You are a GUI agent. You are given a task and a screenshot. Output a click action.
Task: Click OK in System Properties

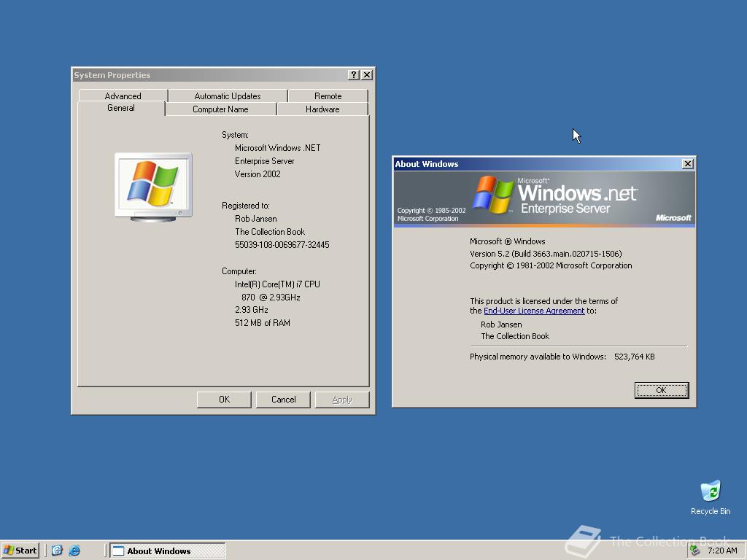(x=224, y=400)
